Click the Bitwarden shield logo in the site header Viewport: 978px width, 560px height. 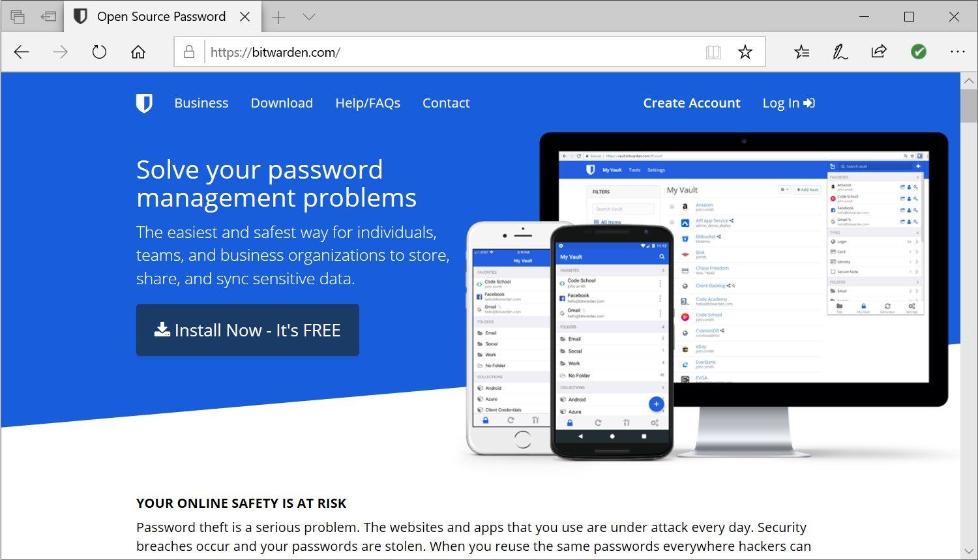pyautogui.click(x=144, y=103)
